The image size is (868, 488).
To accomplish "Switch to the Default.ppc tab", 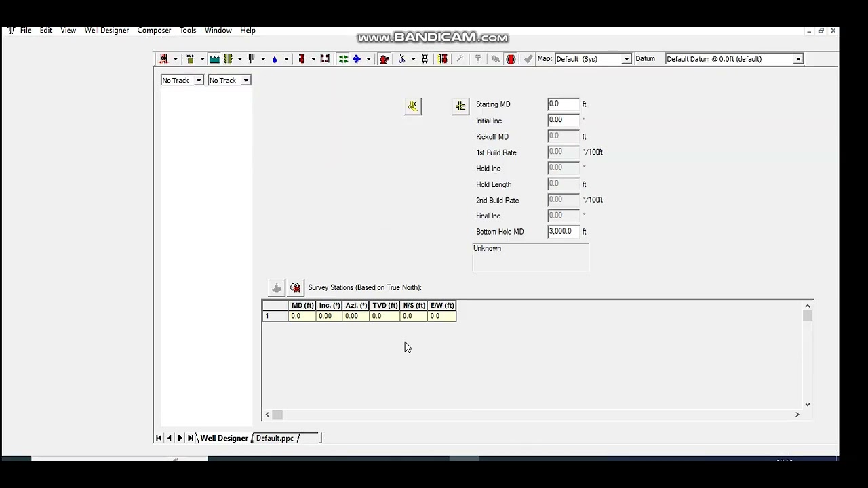I will pos(275,439).
